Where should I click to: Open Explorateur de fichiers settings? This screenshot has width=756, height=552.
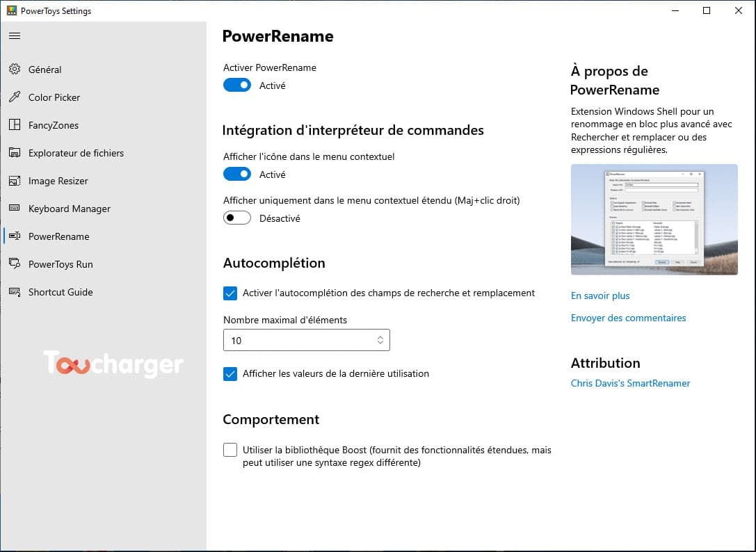[x=77, y=153]
